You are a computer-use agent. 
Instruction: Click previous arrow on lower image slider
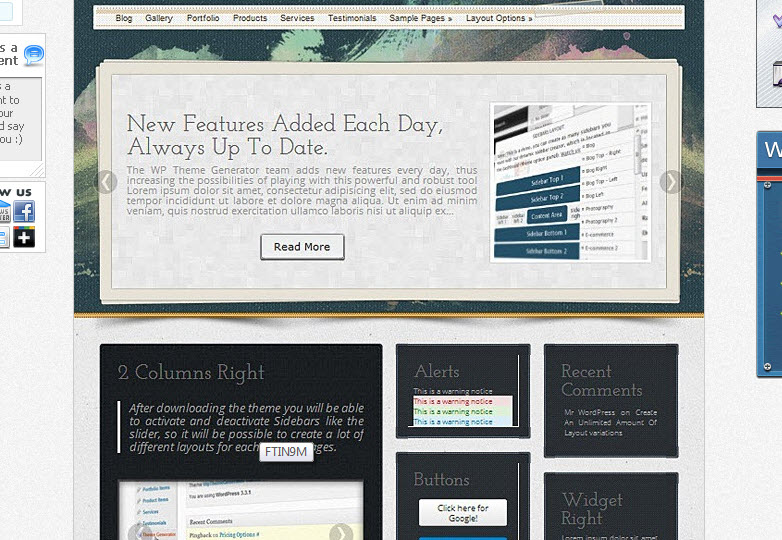point(136,533)
